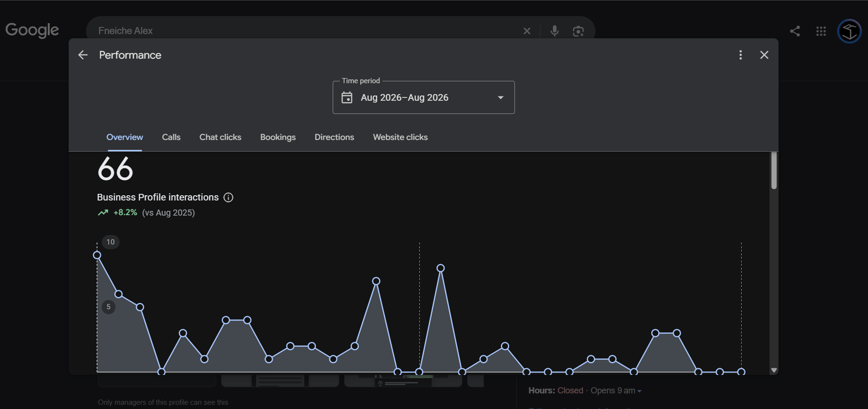Viewport: 868px width, 409px height.
Task: Start voice search with the microphone
Action: 555,31
